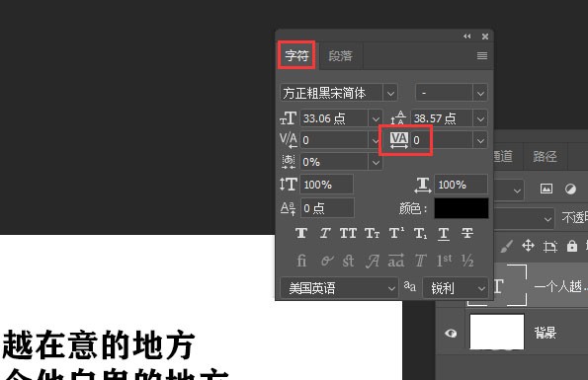The image size is (588, 380).
Task: Open the font style dropdown
Action: (x=480, y=93)
